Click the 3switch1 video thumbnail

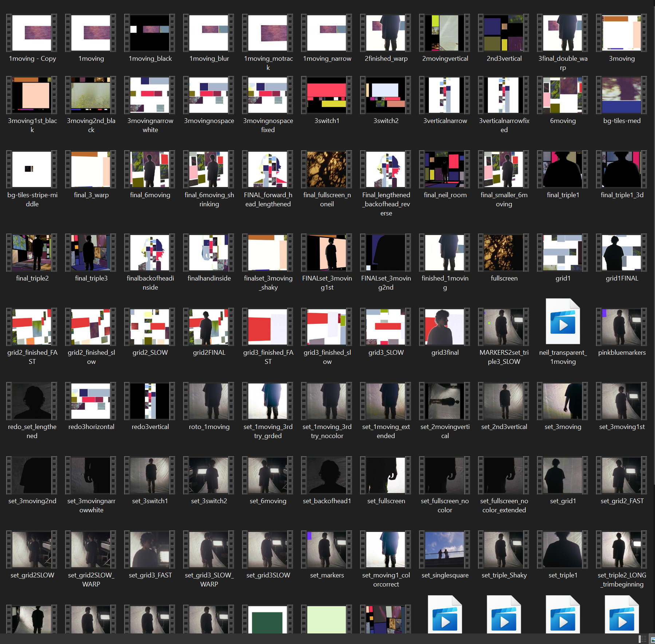[x=327, y=95]
